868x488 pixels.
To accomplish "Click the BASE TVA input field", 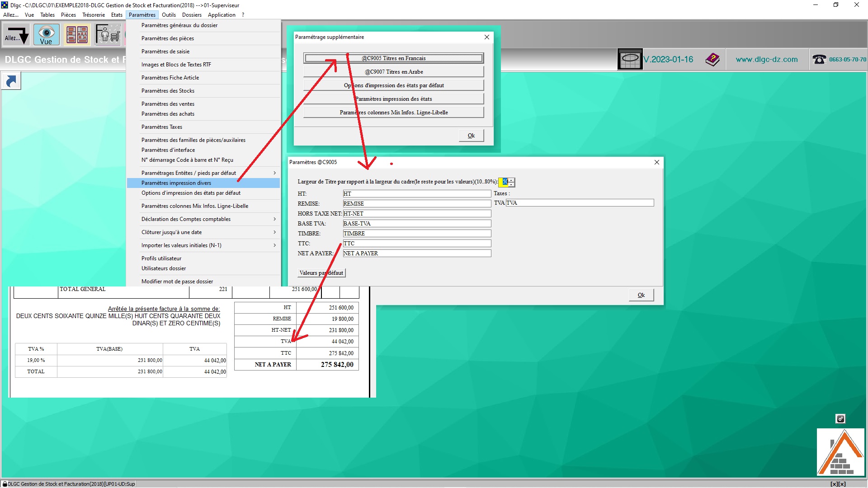I will tap(417, 224).
